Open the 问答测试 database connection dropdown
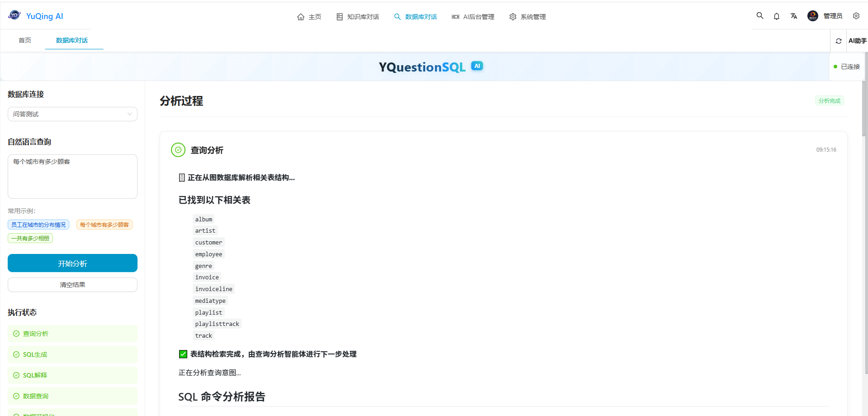This screenshot has height=416, width=868. (72, 114)
